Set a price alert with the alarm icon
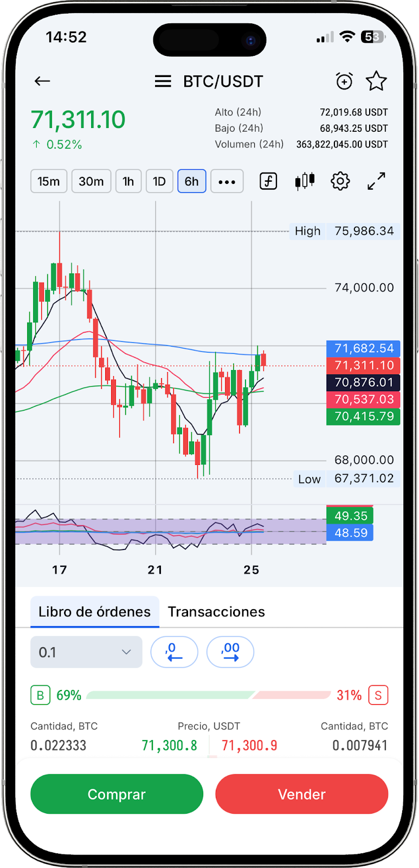Viewport: 419px width, 868px height. [344, 81]
